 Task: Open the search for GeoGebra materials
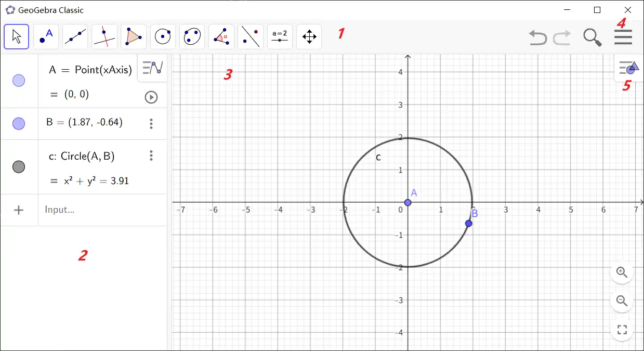(592, 37)
